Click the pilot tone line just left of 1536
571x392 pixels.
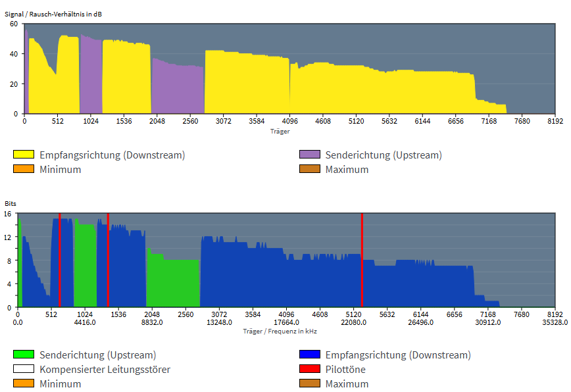tap(108, 263)
